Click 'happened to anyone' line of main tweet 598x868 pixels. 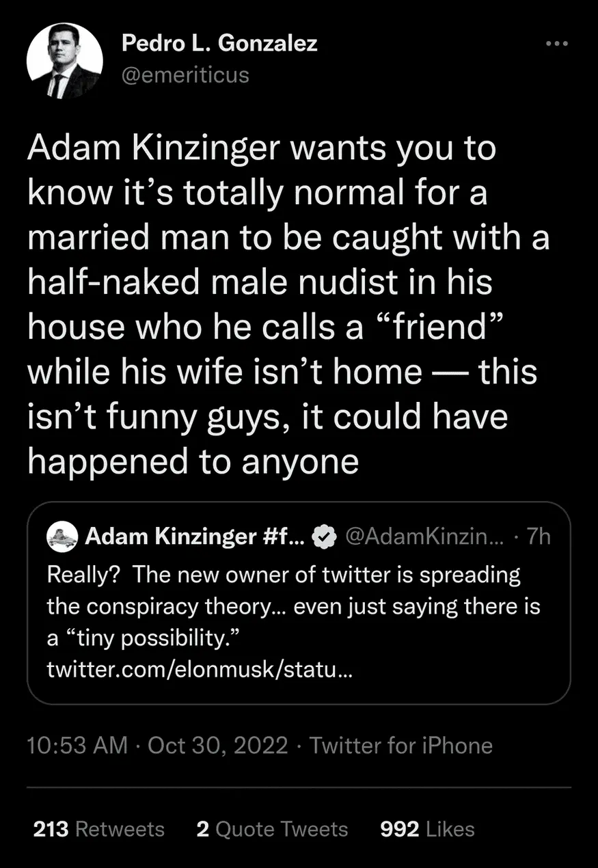[193, 461]
